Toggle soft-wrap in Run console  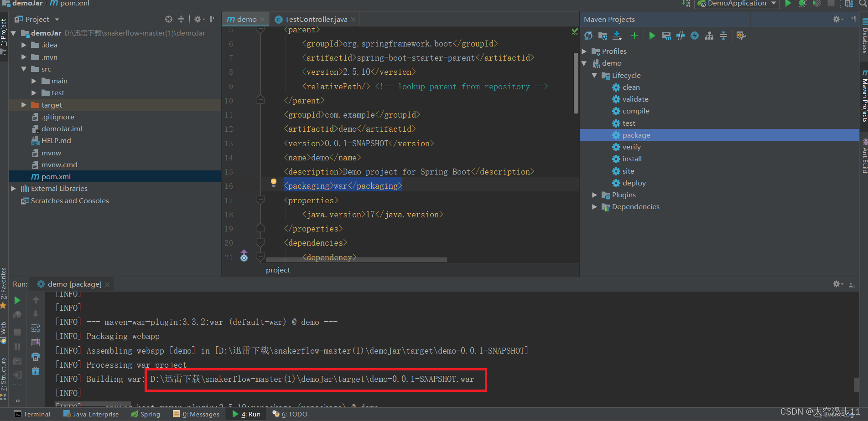[36, 329]
